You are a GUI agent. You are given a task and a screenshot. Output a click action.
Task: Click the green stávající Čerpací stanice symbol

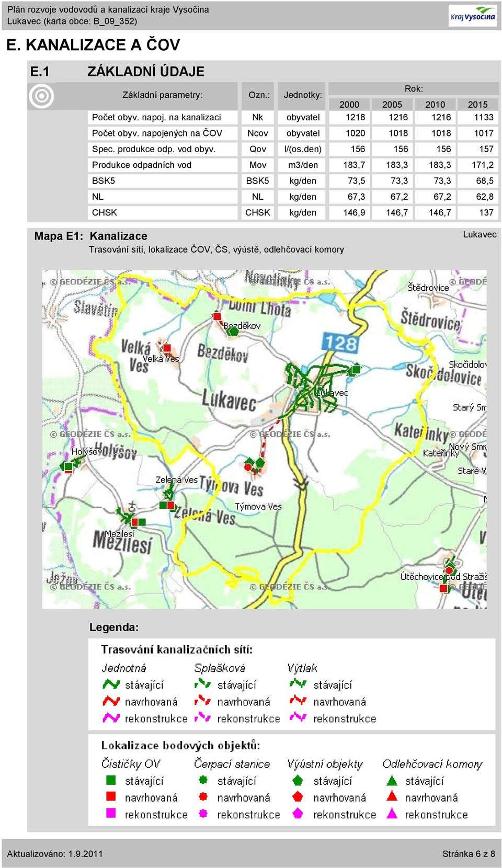203,780
